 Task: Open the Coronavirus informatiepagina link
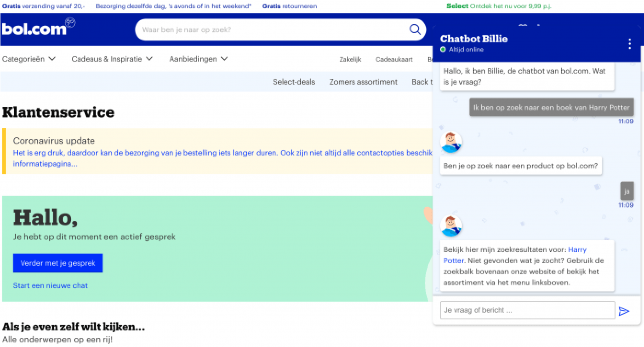[x=45, y=163]
